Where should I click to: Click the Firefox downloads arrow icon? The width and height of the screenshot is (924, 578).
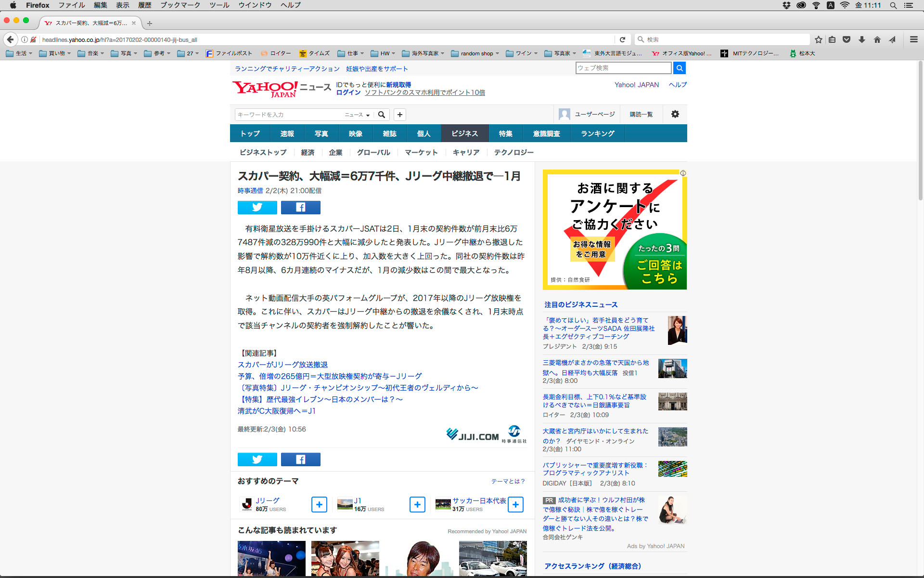(x=861, y=39)
